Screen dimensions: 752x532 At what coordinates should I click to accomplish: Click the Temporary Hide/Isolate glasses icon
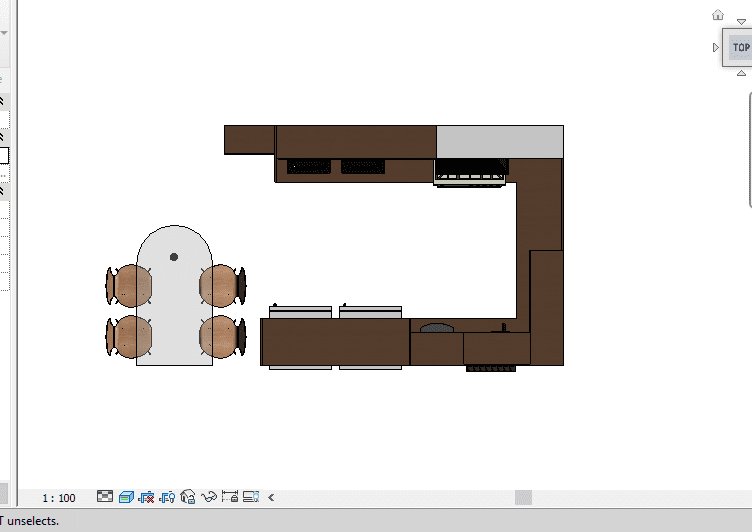[x=209, y=497]
